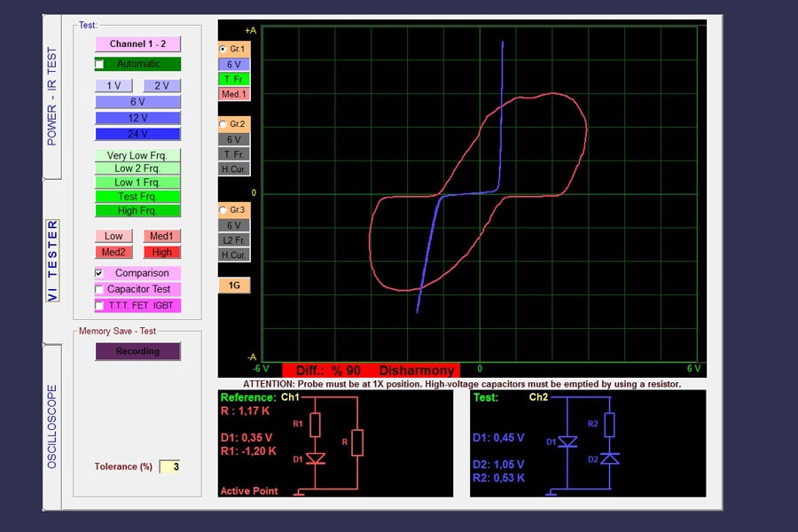Click the T. Fr. setting under Gr.2
This screenshot has height=532, width=798.
pos(234,154)
